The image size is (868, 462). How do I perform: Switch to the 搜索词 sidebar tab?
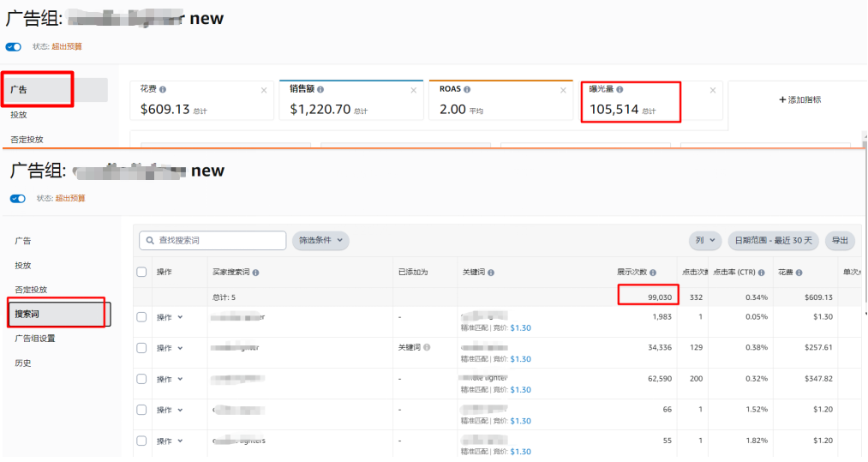[x=58, y=314]
